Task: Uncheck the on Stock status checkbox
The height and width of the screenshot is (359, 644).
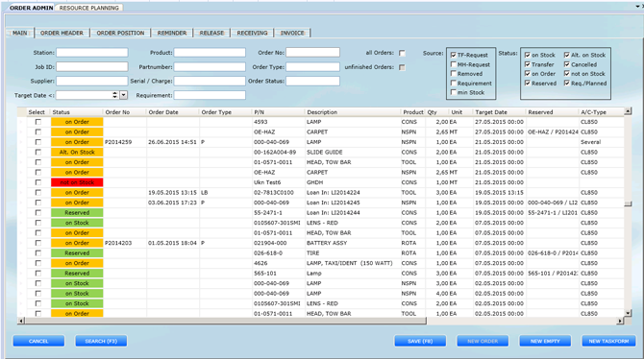Action: (528, 55)
